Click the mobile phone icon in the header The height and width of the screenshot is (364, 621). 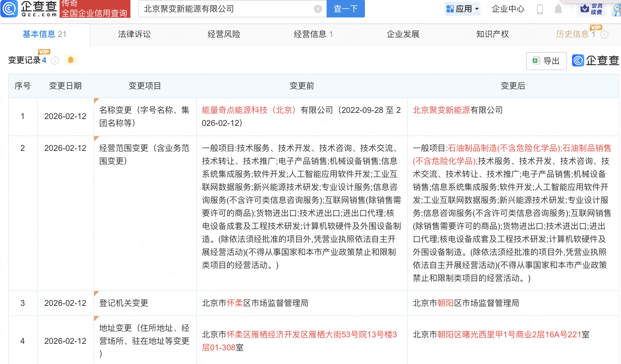coord(540,9)
